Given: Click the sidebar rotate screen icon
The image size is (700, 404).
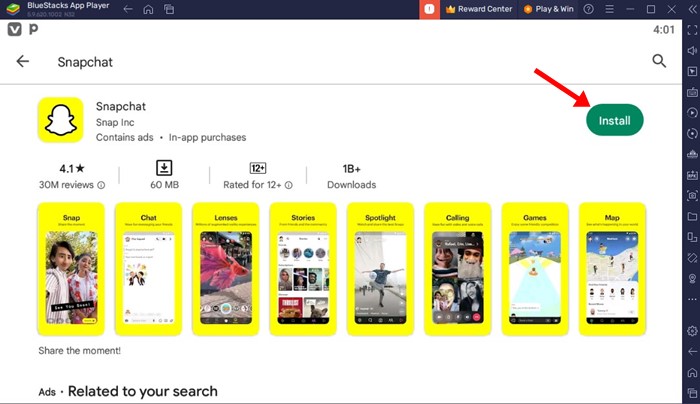Looking at the screenshot, I should click(692, 258).
